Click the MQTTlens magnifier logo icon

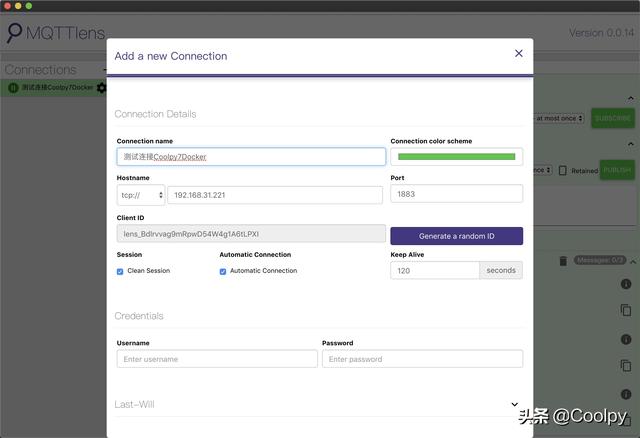14,33
